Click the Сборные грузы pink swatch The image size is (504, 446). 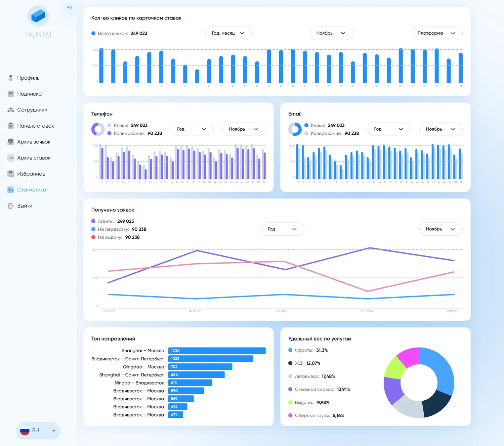click(x=290, y=416)
